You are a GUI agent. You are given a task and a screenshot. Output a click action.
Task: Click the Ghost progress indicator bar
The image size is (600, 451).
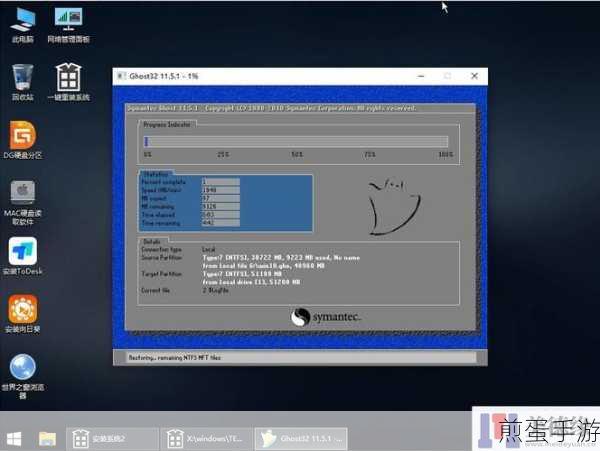click(296, 142)
